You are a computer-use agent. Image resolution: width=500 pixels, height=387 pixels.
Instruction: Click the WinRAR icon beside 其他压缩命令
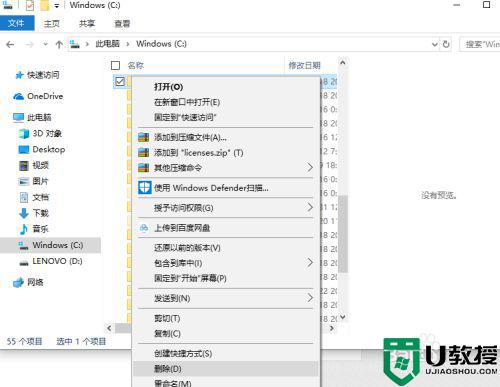point(144,168)
